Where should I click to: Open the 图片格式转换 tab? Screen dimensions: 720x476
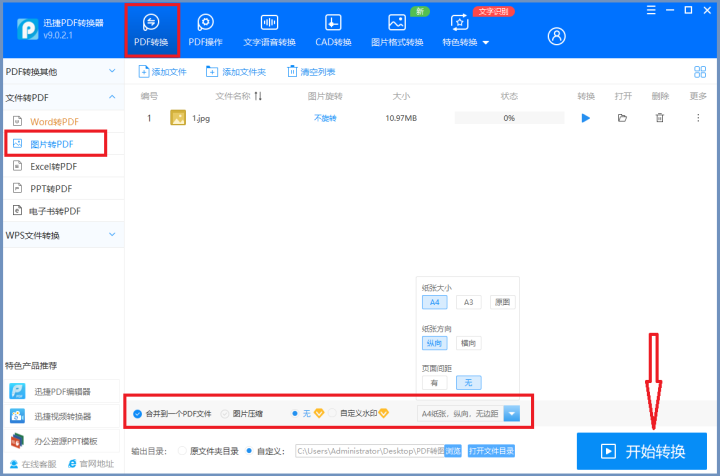click(397, 30)
